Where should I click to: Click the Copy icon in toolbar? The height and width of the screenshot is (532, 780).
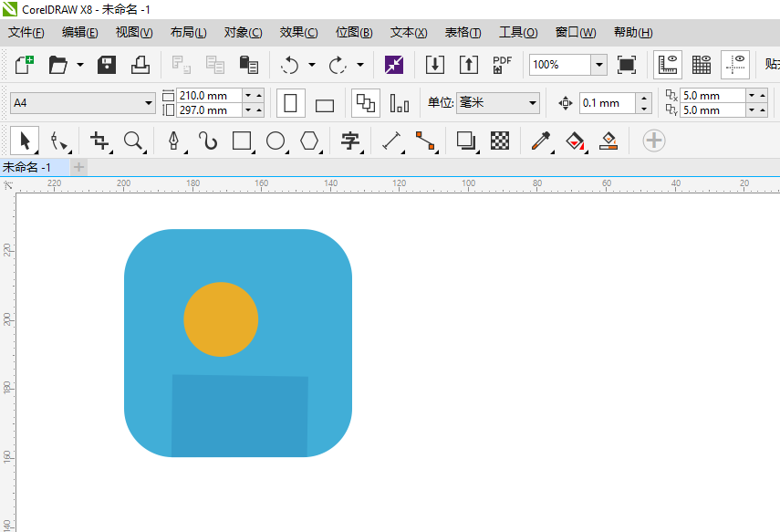[215, 65]
